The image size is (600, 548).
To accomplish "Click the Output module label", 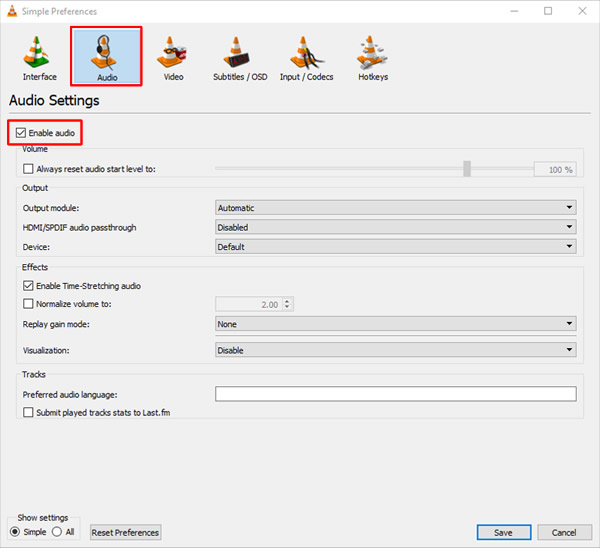I will [x=51, y=208].
